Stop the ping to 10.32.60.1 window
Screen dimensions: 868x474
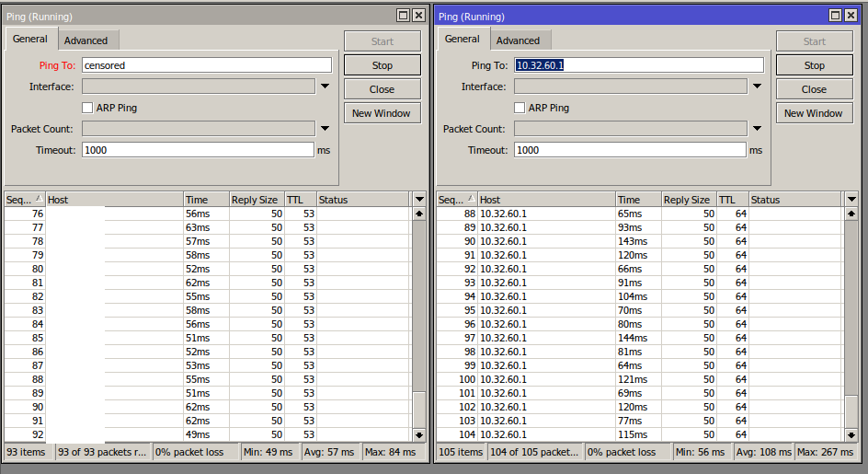tap(815, 65)
